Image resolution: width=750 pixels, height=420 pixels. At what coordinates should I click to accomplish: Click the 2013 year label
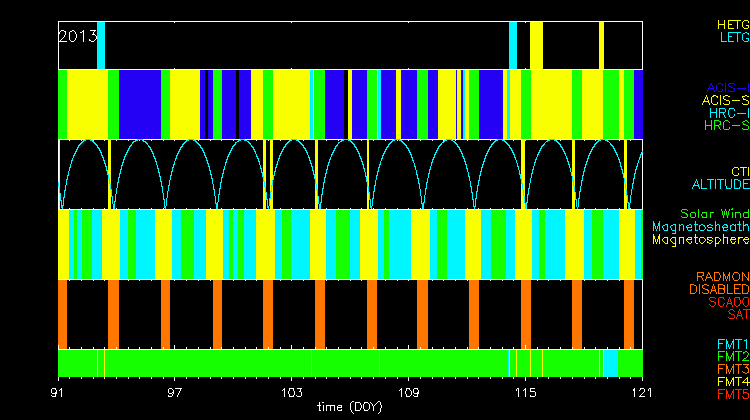(x=78, y=36)
